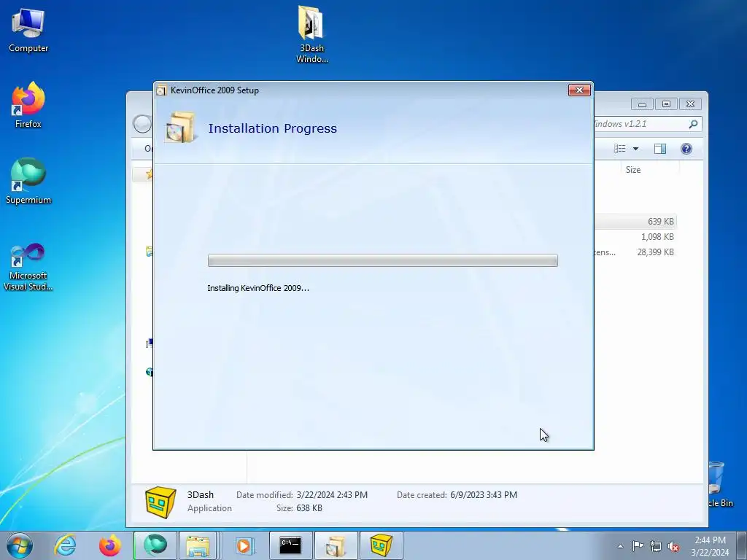Viewport: 747px width, 560px height.
Task: Click the Date created value 6/9/2023
Action: [483, 495]
